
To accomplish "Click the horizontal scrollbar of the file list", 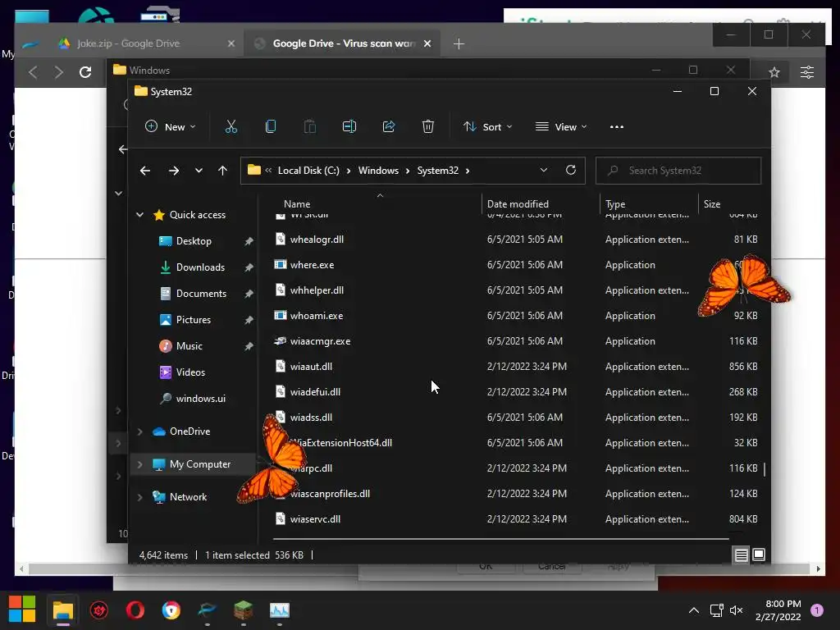I will pos(501,538).
